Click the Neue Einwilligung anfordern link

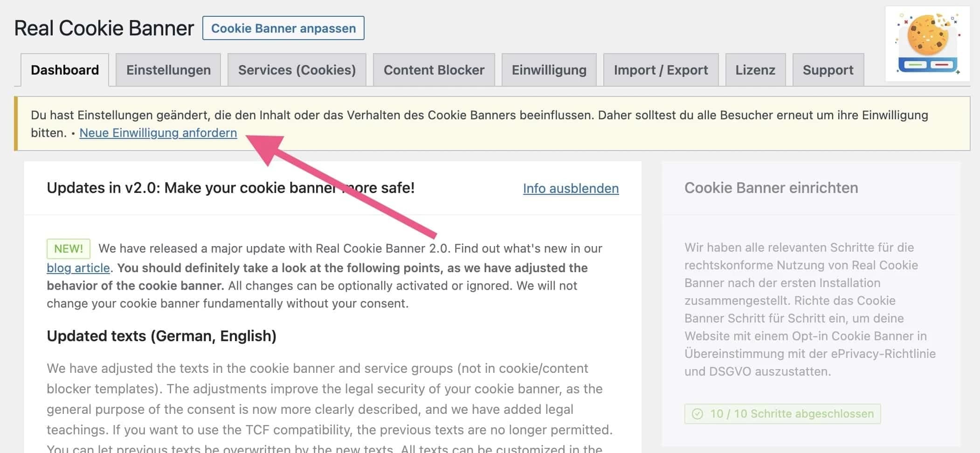coord(158,133)
